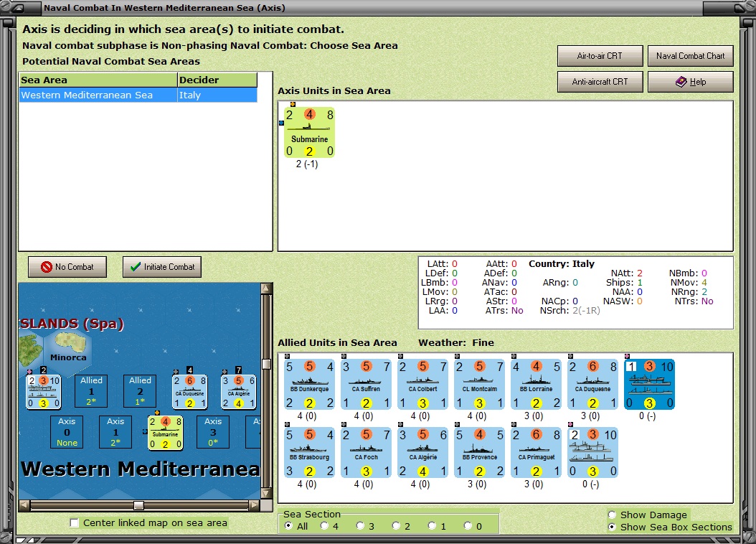Select the CA Suffren ship counter

point(366,385)
